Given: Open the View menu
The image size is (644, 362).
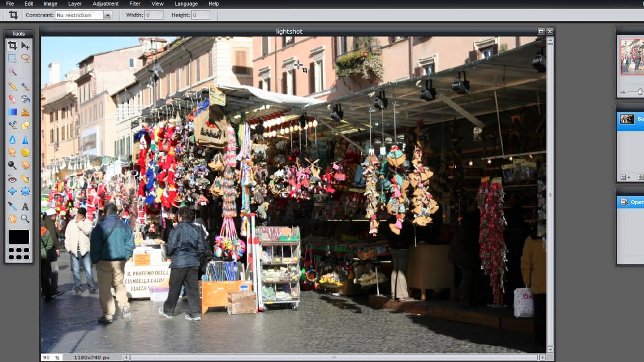Looking at the screenshot, I should tap(157, 4).
